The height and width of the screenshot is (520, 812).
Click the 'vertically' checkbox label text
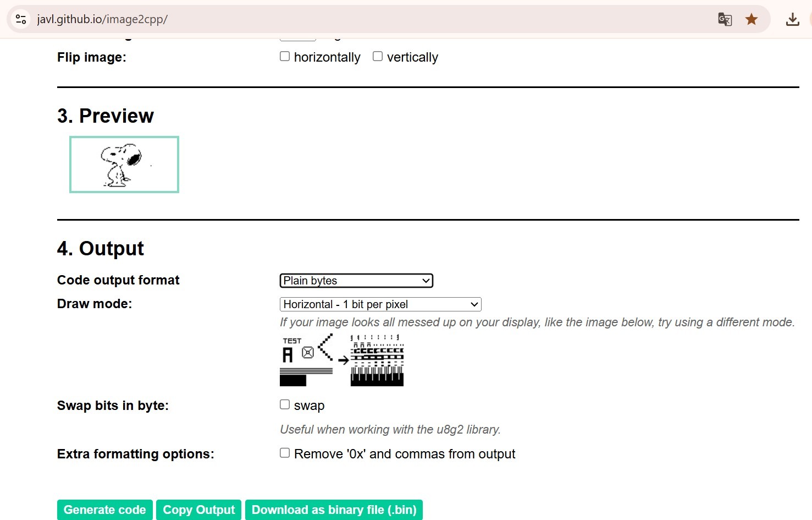[x=412, y=57]
